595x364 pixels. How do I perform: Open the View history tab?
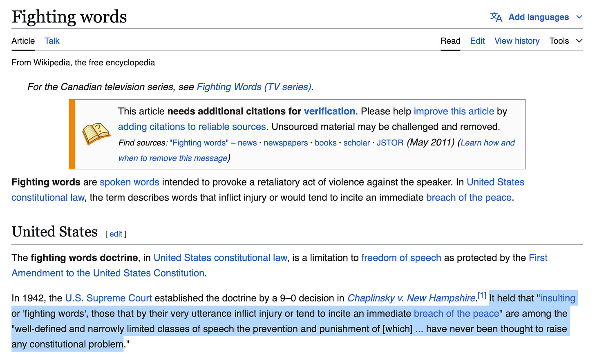point(517,41)
